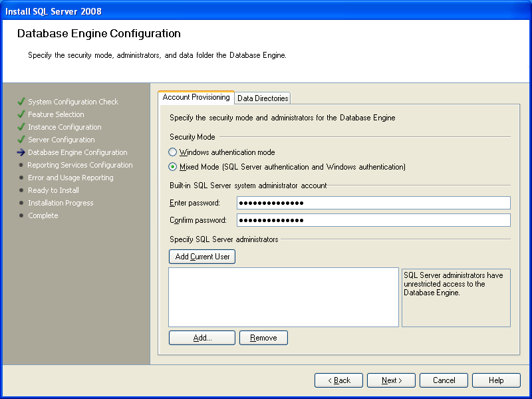Click the Server Configuration green checkmark
This screenshot has height=399, width=532.
coord(21,139)
